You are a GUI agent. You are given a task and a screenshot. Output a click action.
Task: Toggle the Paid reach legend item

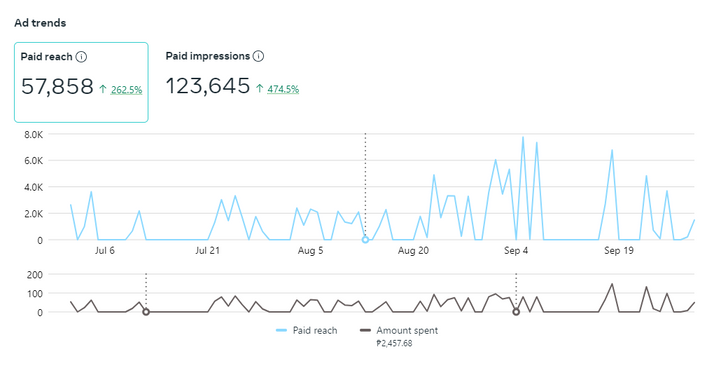click(x=307, y=331)
